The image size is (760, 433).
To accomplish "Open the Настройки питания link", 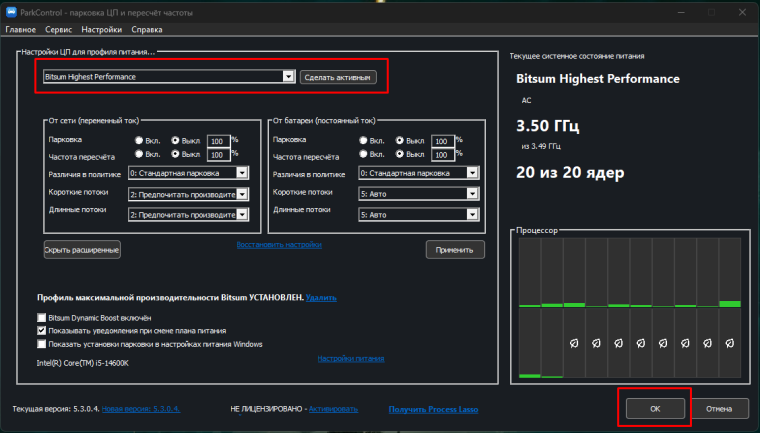I will point(351,358).
